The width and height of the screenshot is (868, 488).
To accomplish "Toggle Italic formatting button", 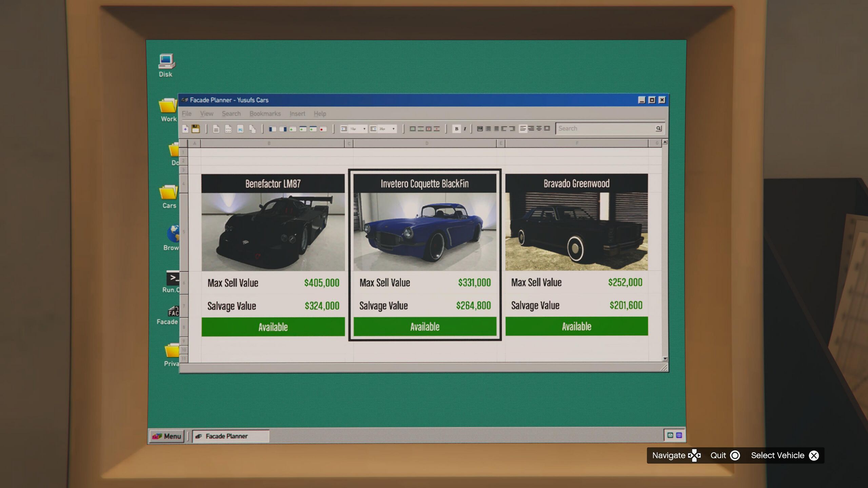I will tap(465, 129).
